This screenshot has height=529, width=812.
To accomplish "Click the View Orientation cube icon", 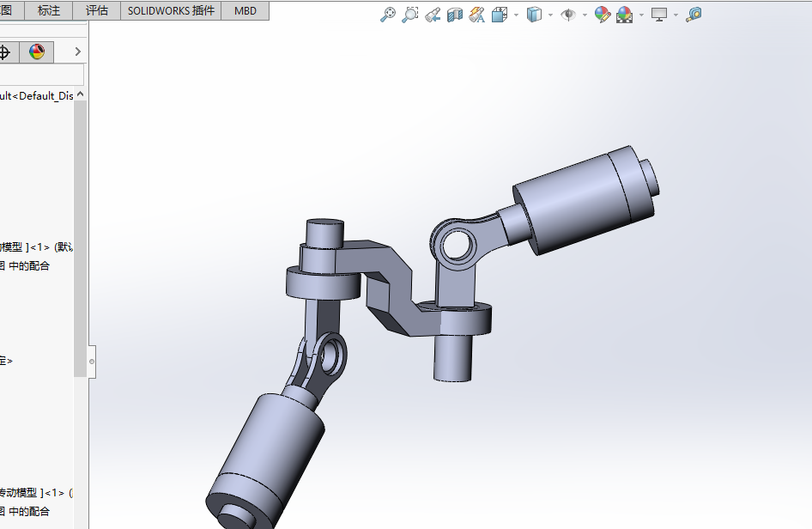I will pos(500,15).
